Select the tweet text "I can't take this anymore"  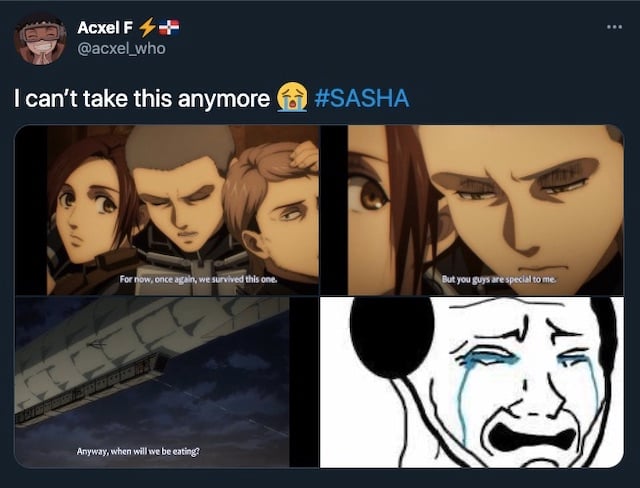[142, 98]
